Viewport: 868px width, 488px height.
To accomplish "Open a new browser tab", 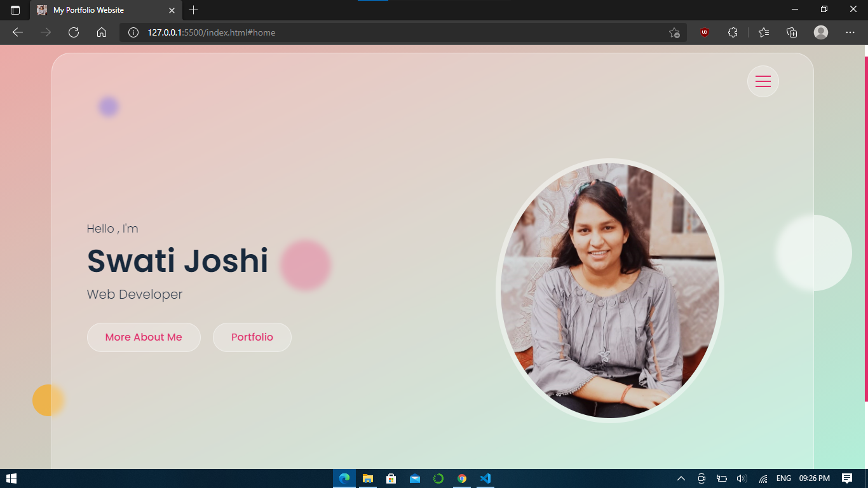I will [194, 10].
